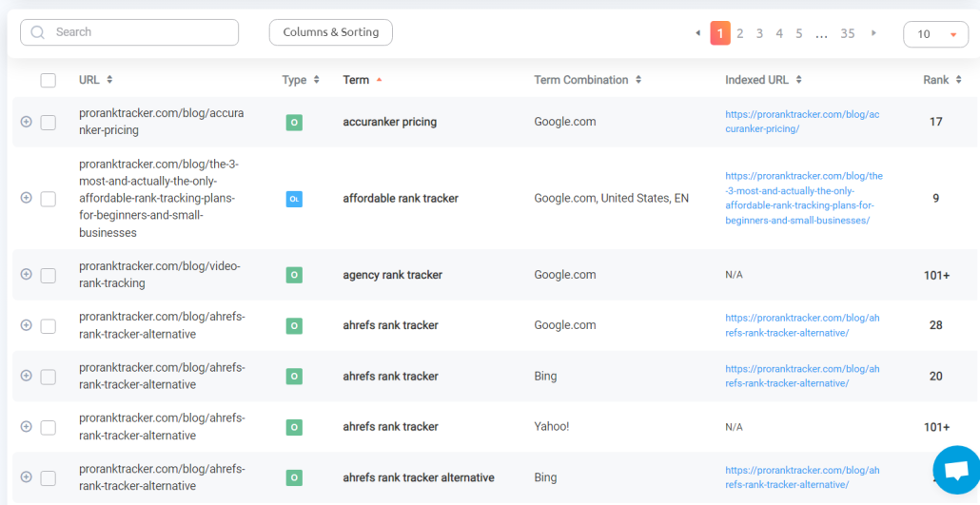Click into the Search input field
This screenshot has width=980, height=505.
click(x=129, y=32)
